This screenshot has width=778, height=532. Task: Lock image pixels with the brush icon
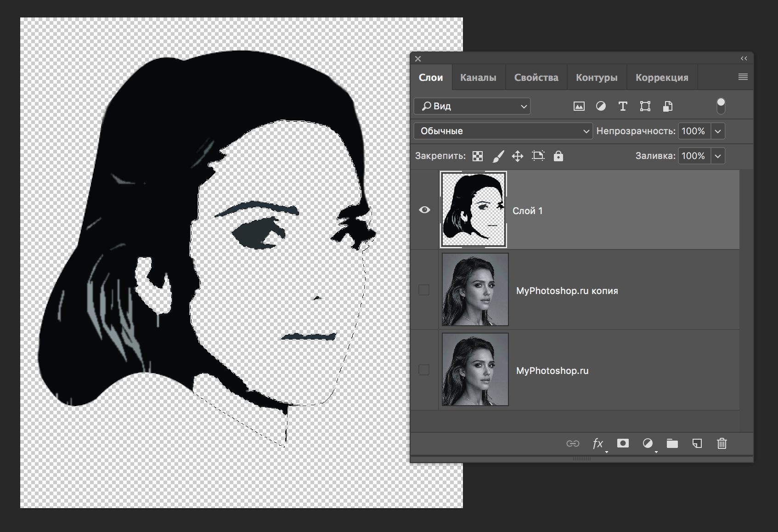pos(498,156)
